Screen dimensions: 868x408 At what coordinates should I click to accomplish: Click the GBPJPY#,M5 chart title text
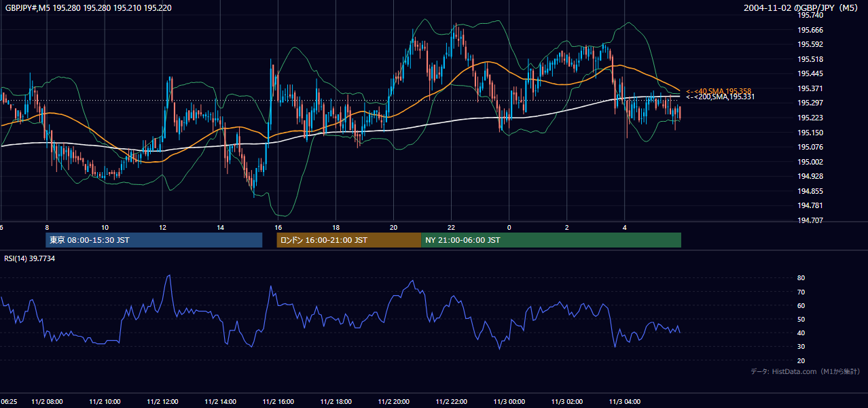[88, 7]
